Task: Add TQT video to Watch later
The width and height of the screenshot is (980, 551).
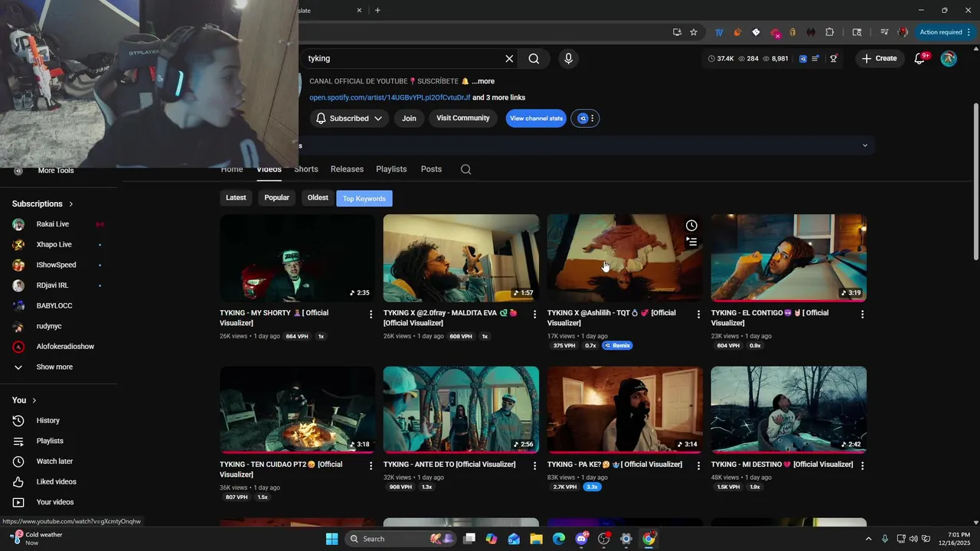Action: 691,226
